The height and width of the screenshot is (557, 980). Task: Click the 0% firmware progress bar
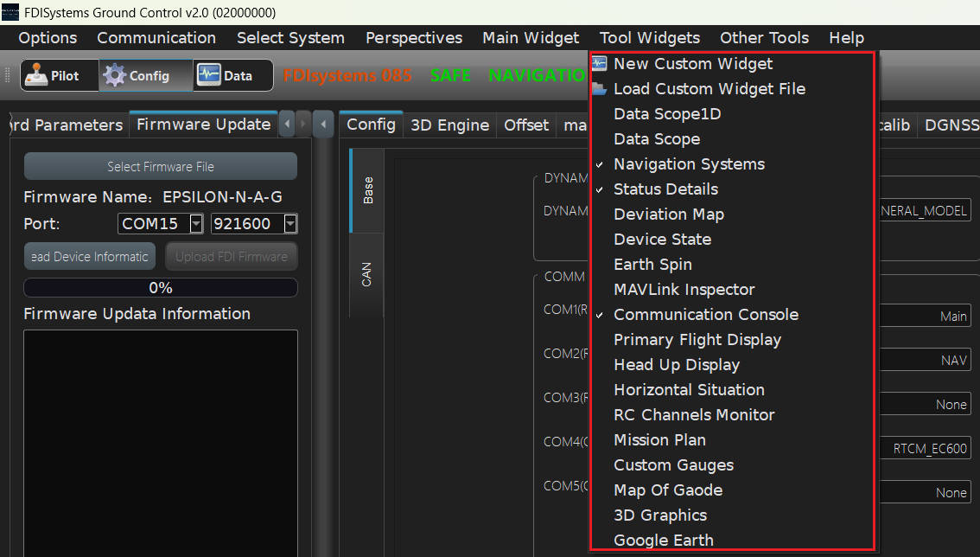pyautogui.click(x=161, y=287)
